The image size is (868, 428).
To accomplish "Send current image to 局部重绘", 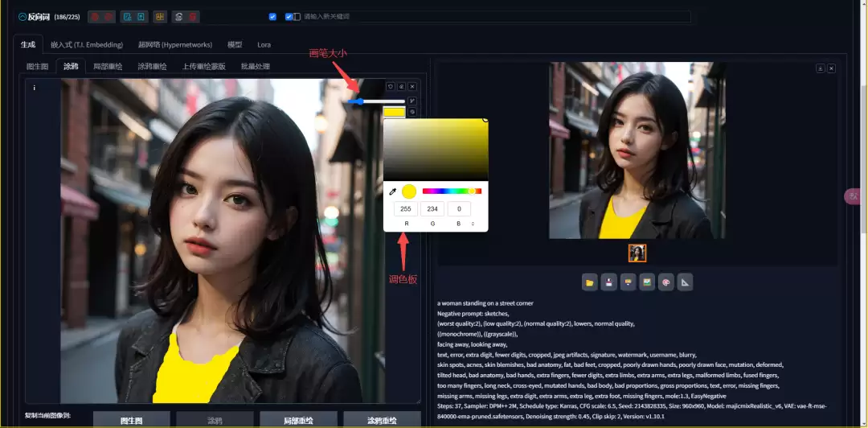I will (x=298, y=420).
